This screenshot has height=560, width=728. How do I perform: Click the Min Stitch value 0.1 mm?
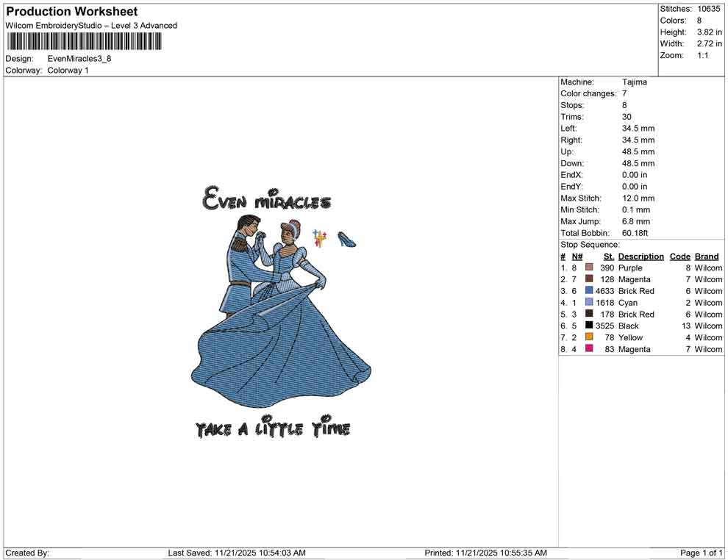(x=635, y=209)
